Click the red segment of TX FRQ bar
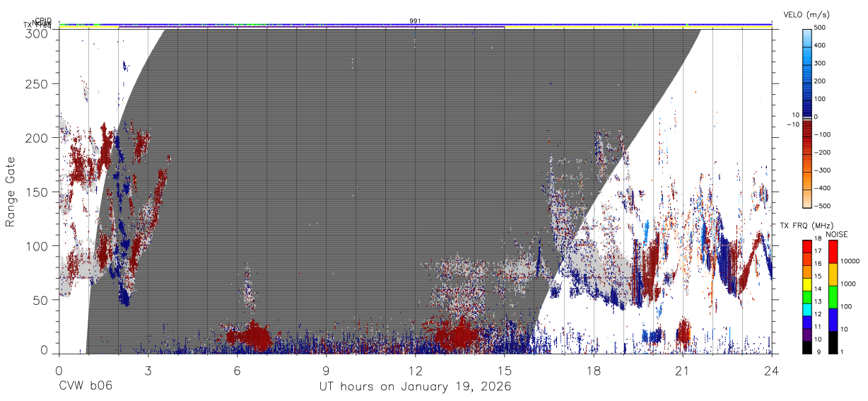 pos(807,247)
